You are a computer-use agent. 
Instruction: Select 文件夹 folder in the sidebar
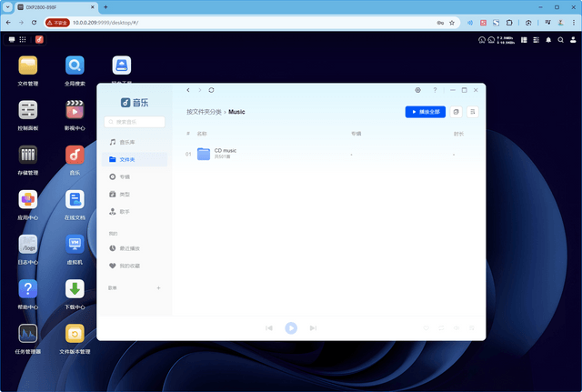click(135, 160)
